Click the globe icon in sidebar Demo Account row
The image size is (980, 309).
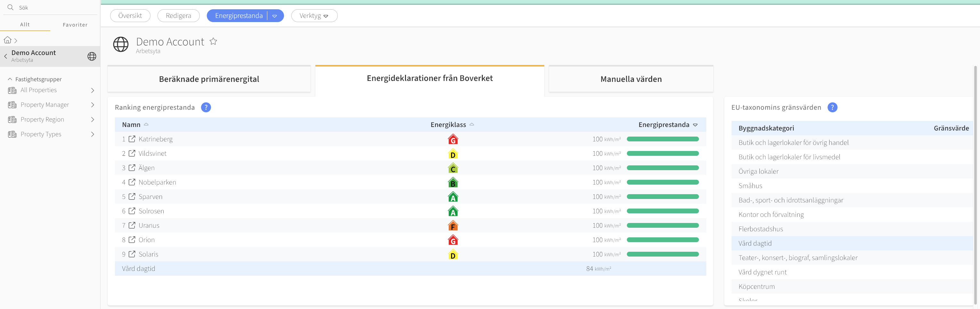point(92,56)
